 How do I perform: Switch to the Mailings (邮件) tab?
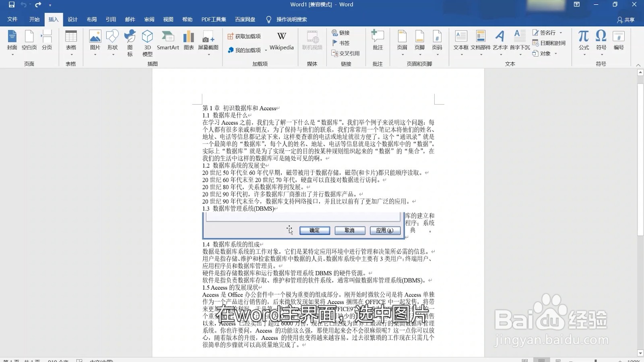point(130,19)
